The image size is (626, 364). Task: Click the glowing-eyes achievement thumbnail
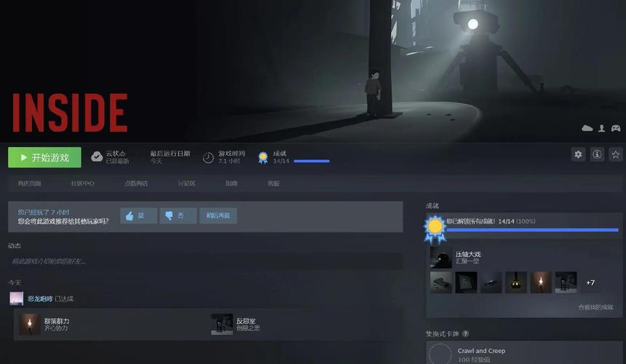click(x=516, y=282)
